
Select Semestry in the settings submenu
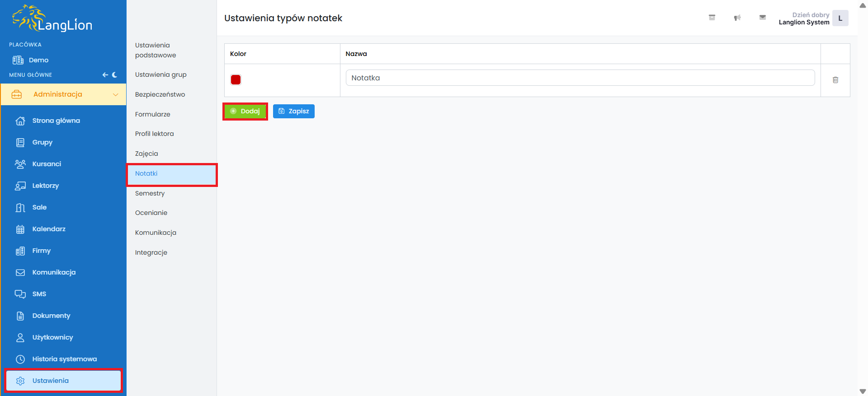150,193
